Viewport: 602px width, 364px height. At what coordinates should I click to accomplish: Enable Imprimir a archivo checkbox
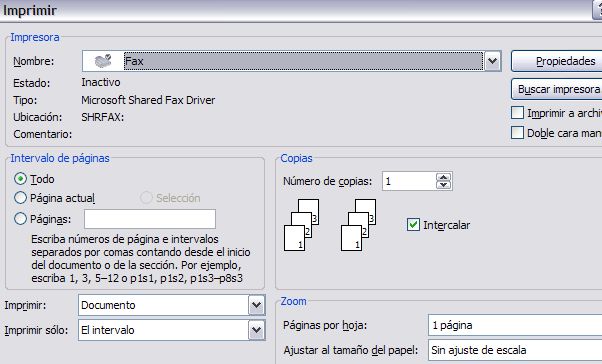click(x=518, y=113)
